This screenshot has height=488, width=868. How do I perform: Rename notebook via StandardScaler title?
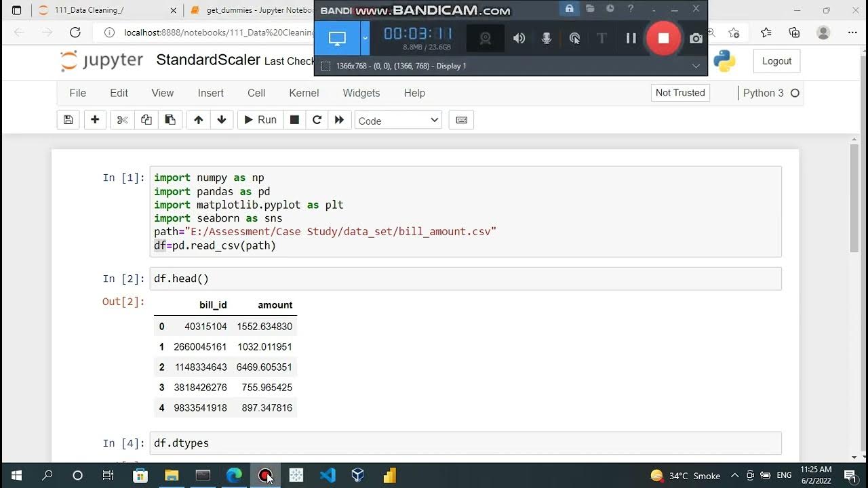click(x=208, y=60)
